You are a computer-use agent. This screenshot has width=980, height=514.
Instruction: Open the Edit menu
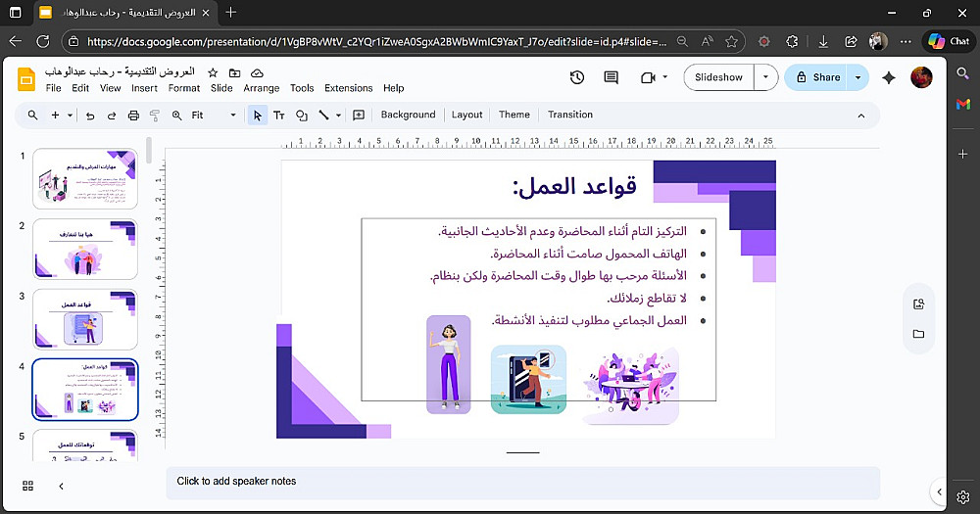point(80,88)
